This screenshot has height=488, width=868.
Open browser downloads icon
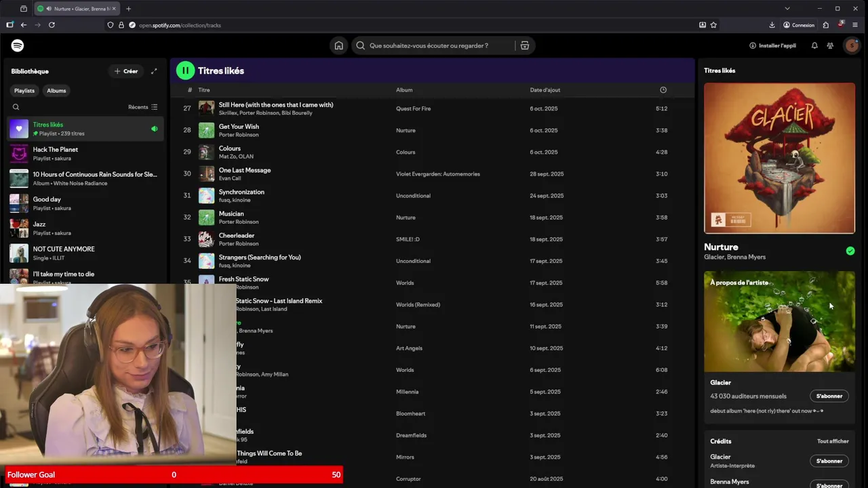(x=772, y=25)
